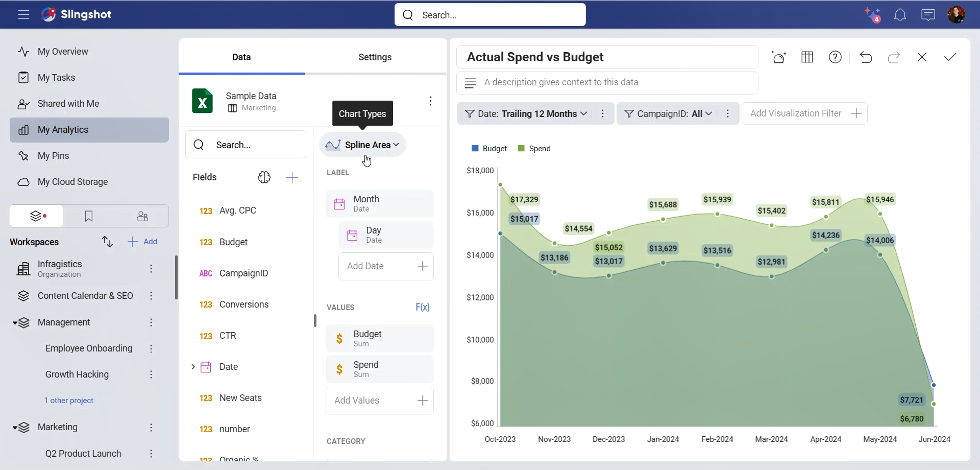Open Marketing workspace options
The height and width of the screenshot is (470, 980).
(151, 428)
